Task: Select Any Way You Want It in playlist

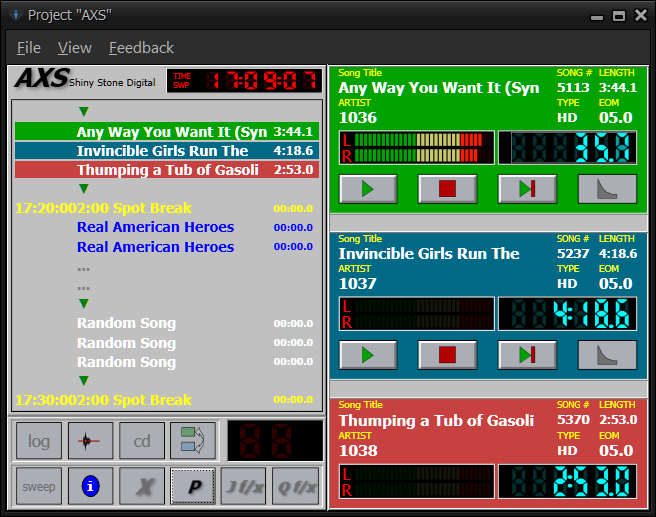Action: coord(167,131)
